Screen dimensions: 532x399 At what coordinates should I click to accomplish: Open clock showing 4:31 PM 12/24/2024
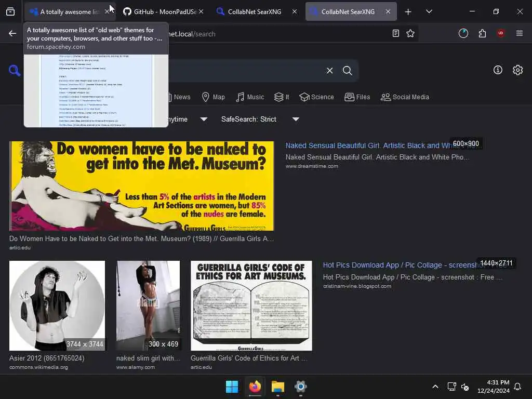pos(494,387)
